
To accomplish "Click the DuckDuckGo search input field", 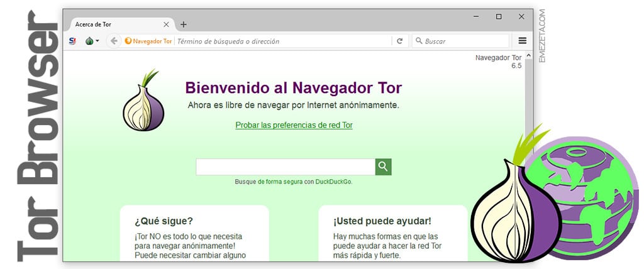I will 286,167.
